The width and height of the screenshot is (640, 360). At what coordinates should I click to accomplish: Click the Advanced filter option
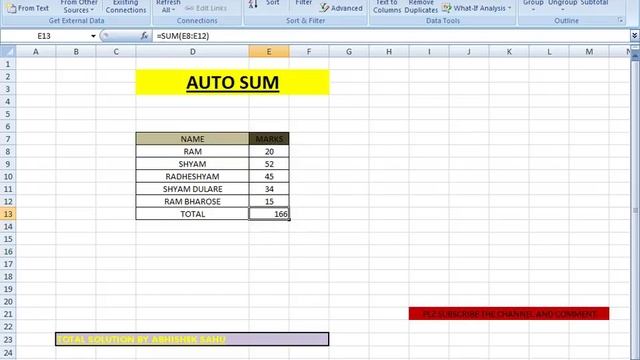(x=341, y=8)
